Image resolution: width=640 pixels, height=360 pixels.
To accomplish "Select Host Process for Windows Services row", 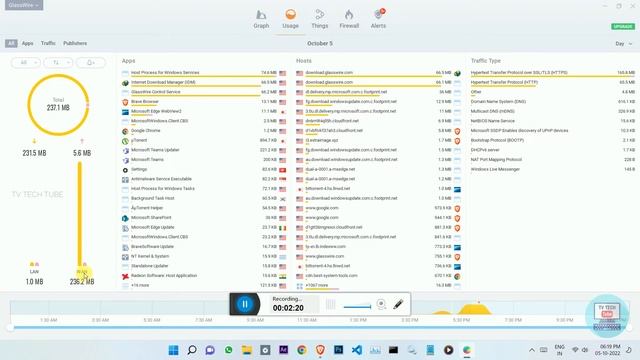I will pyautogui.click(x=204, y=73).
